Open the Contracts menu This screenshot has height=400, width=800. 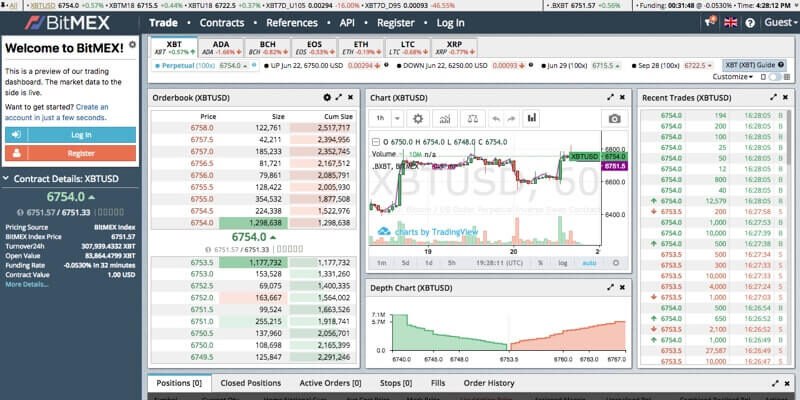222,23
